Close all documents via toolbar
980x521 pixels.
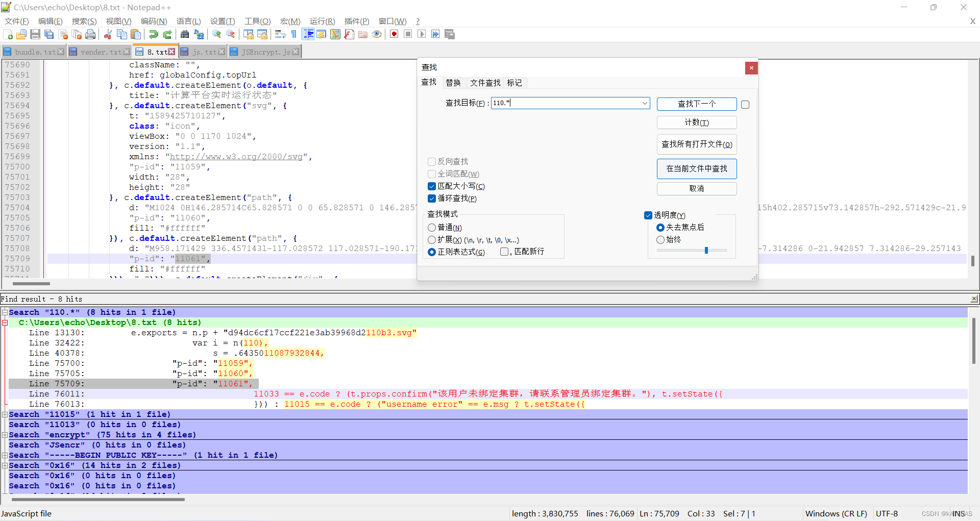tap(77, 34)
